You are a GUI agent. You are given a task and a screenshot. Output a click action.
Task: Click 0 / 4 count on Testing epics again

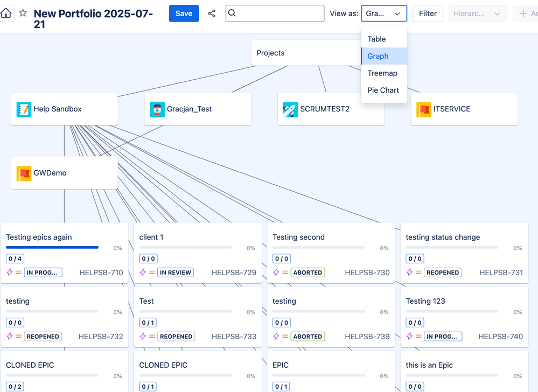click(x=15, y=258)
